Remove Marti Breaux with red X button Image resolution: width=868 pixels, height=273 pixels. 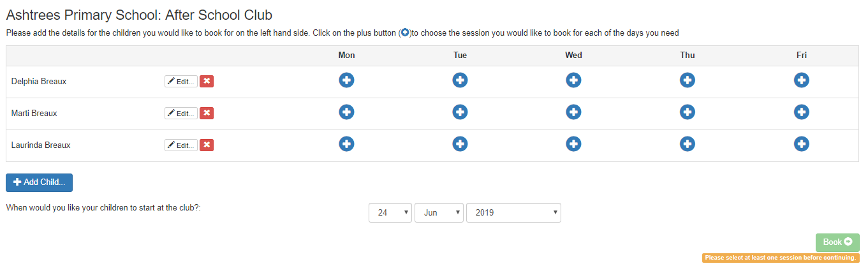coord(207,114)
